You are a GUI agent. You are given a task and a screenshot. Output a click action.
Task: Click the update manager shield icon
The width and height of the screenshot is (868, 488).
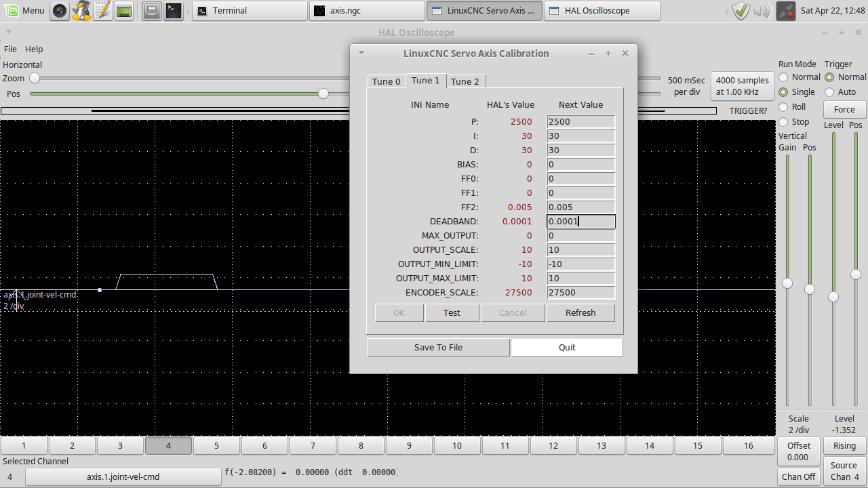tap(741, 10)
